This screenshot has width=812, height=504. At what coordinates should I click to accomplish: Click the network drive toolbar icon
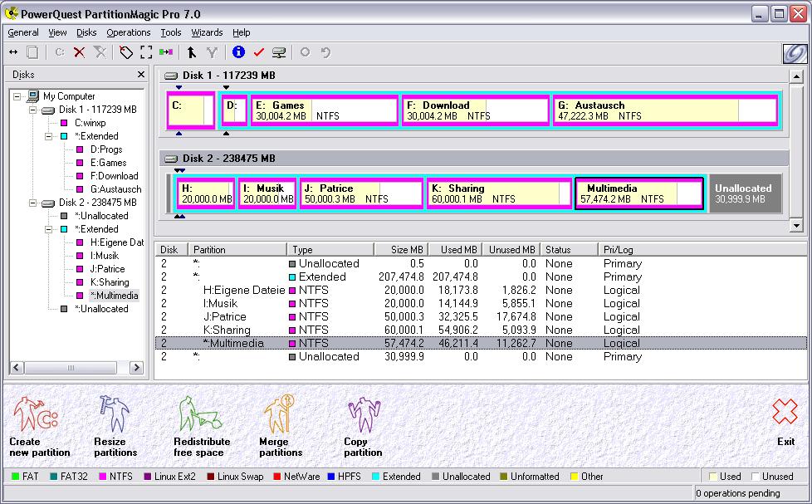click(279, 52)
